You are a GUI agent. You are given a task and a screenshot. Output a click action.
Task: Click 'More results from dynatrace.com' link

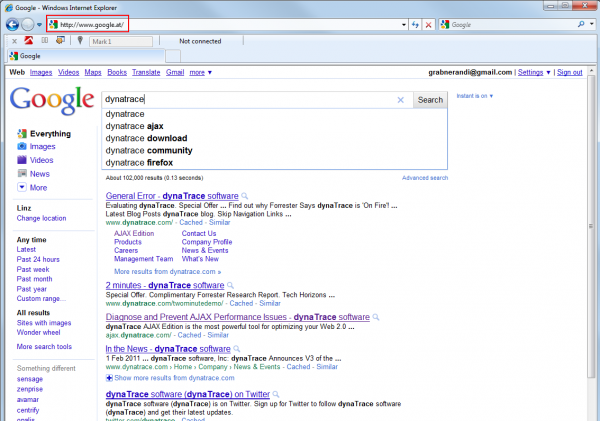coord(168,272)
